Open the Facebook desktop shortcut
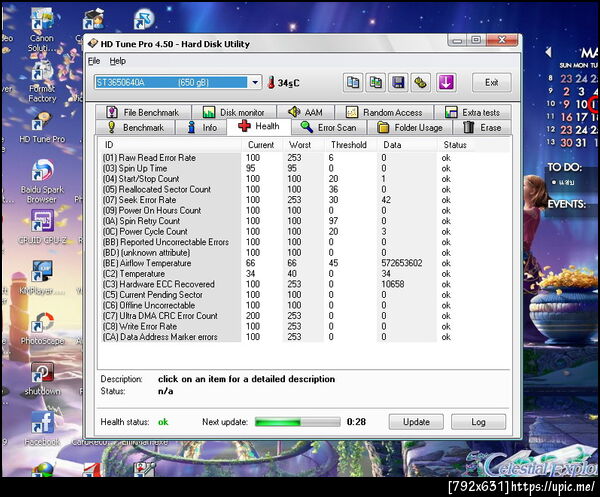 pos(42,429)
